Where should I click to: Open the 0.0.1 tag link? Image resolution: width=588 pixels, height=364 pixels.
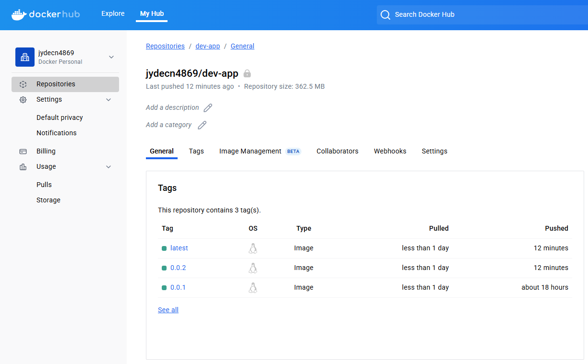[178, 287]
